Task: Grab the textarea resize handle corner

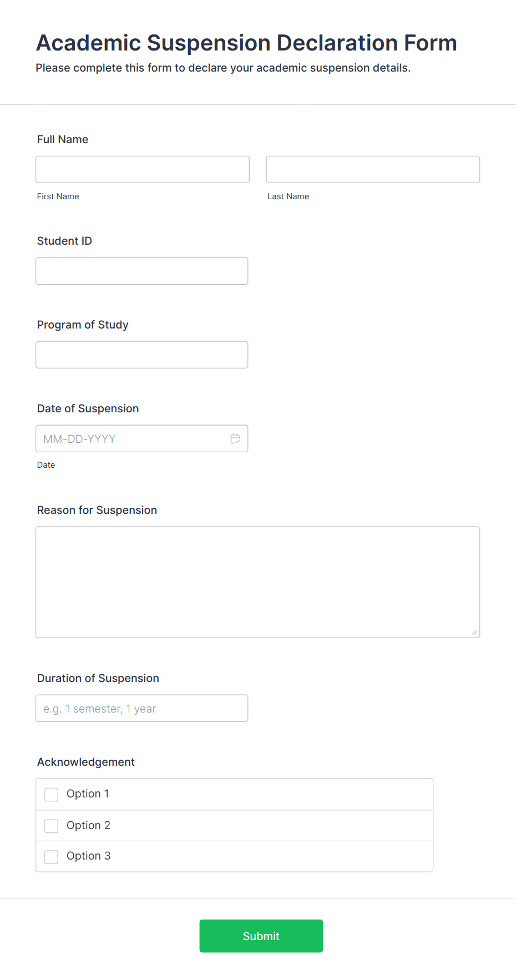Action: pyautogui.click(x=474, y=632)
